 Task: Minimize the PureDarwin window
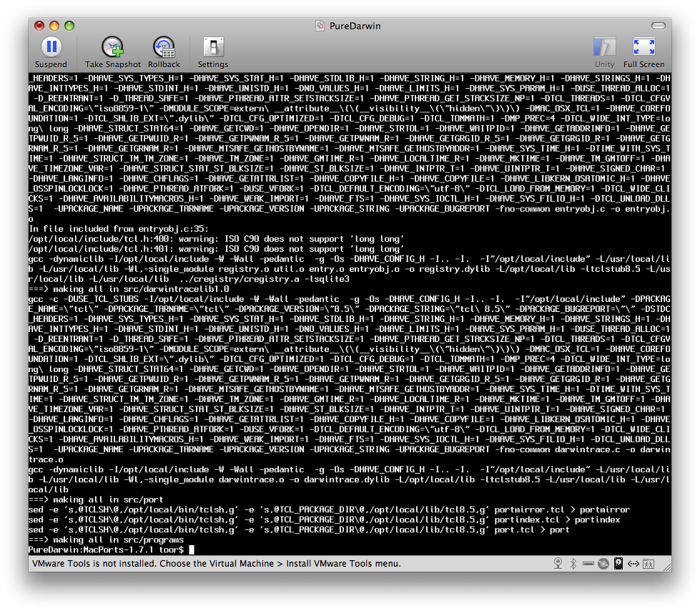(54, 26)
